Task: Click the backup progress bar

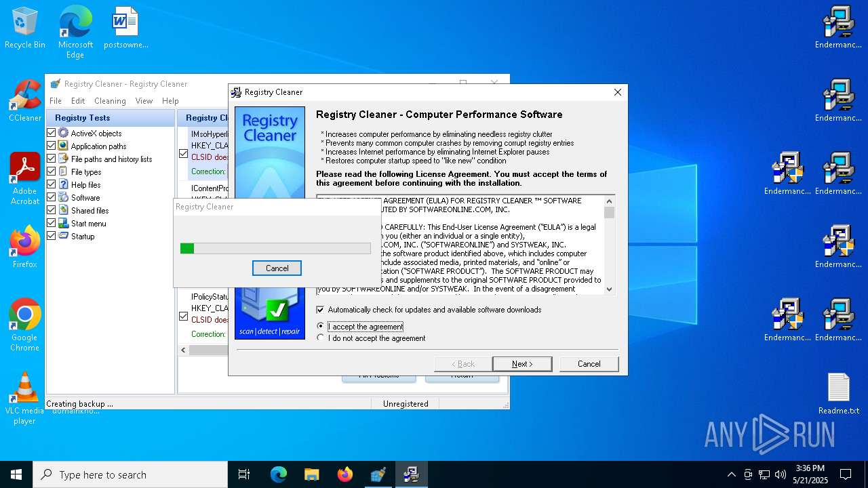Action: pos(275,249)
